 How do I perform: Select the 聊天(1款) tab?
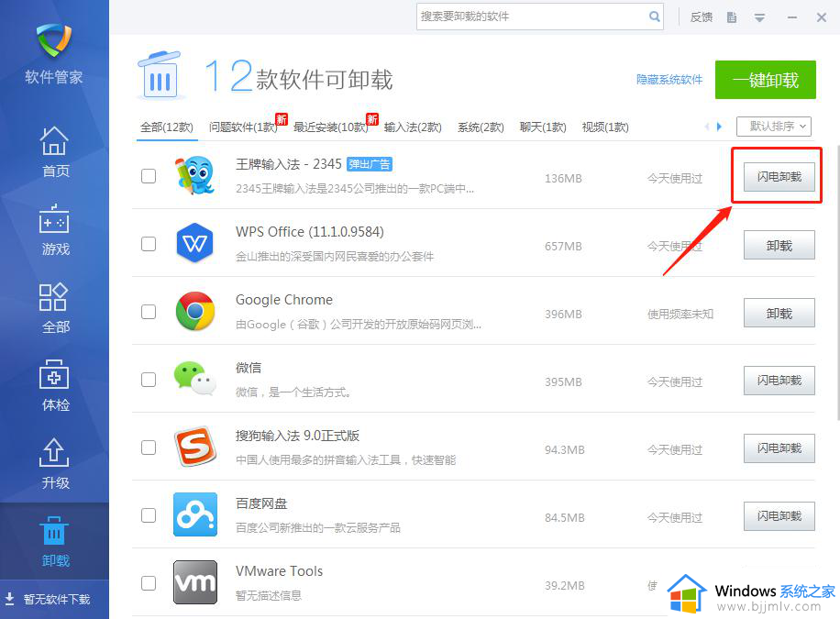click(x=543, y=127)
